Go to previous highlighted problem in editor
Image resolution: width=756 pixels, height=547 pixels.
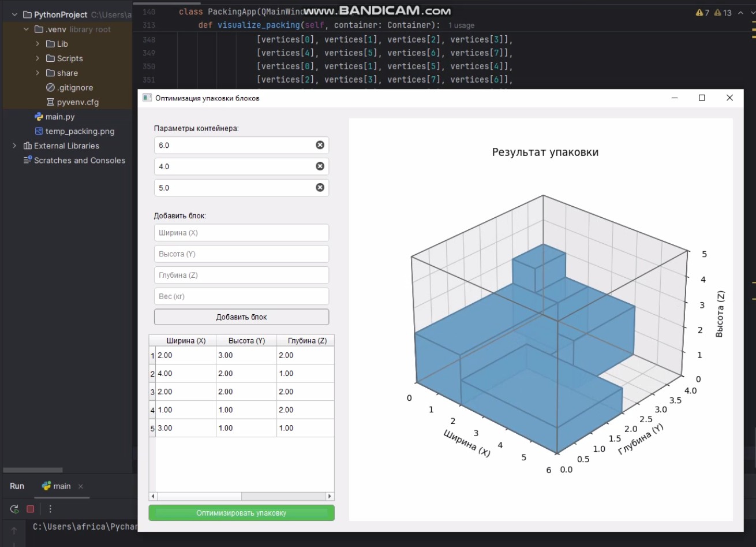tap(741, 13)
